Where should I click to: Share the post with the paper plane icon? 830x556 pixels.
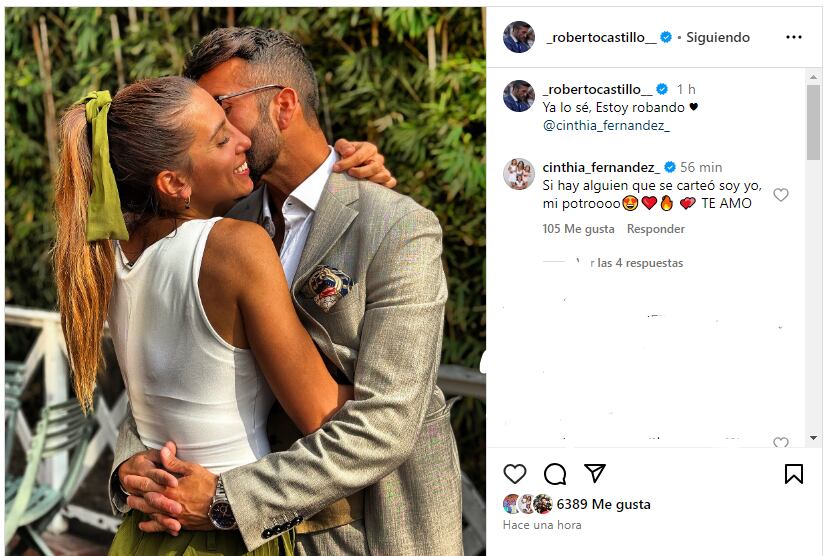594,473
